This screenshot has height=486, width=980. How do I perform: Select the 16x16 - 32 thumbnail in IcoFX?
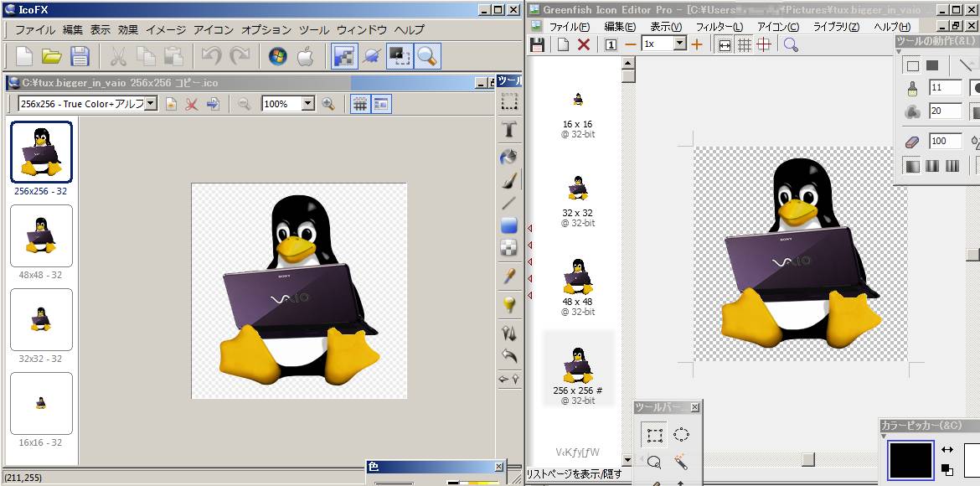(41, 403)
